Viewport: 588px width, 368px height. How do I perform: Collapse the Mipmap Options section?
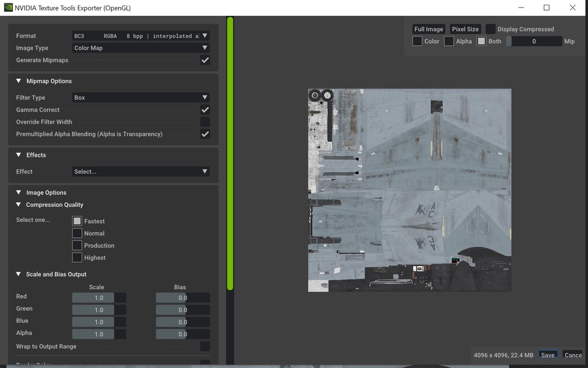pos(19,81)
